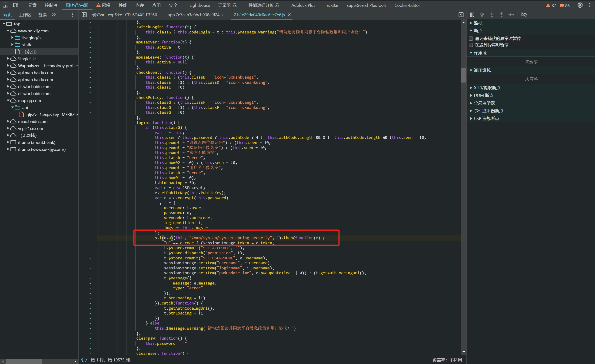Open the DevTools three-dot customize menu
Image resolution: width=595 pixels, height=364 pixels.
(590, 5)
